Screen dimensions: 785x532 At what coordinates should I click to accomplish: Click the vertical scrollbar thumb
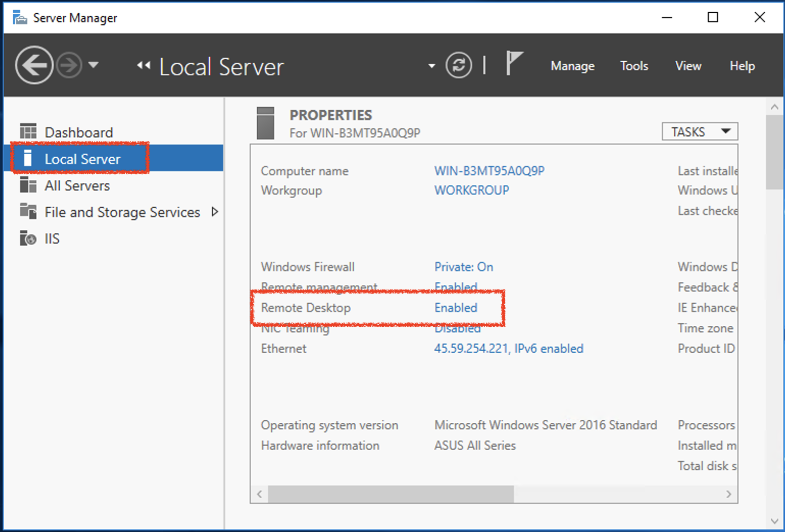pyautogui.click(x=774, y=152)
